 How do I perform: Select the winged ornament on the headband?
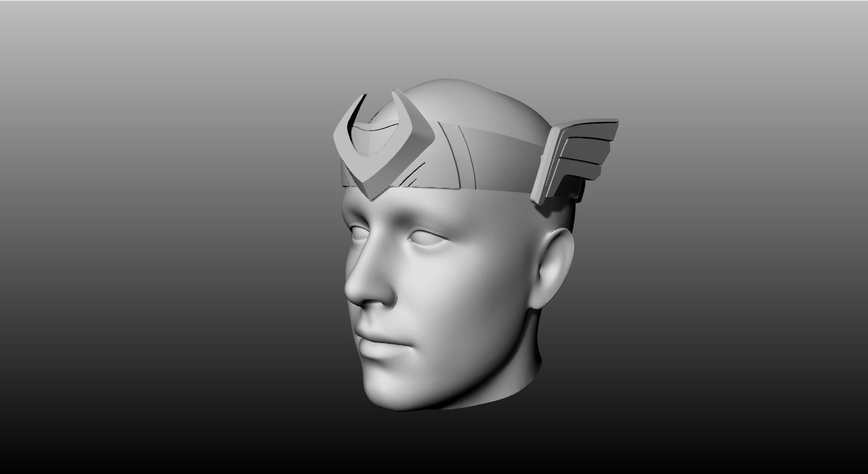(574, 161)
